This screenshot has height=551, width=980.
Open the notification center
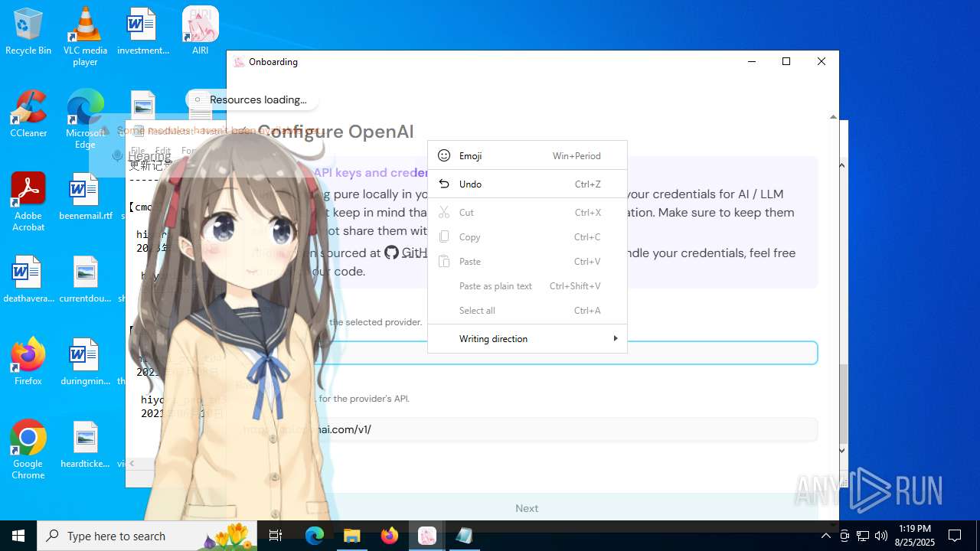point(955,536)
